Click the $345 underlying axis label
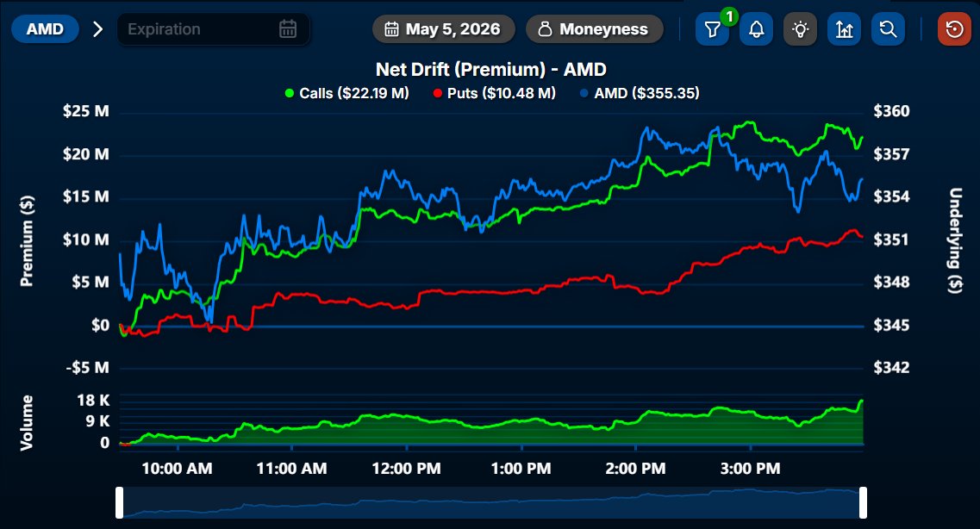The width and height of the screenshot is (980, 529). tap(891, 326)
